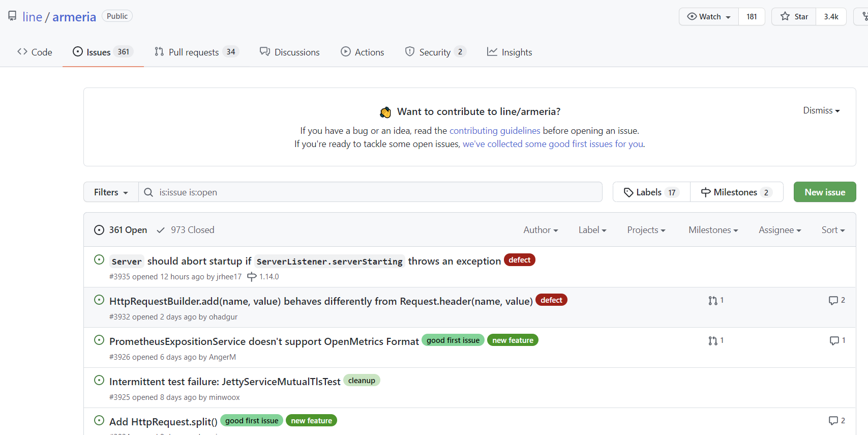This screenshot has width=868, height=435.
Task: Open the Security tab
Action: (x=435, y=52)
